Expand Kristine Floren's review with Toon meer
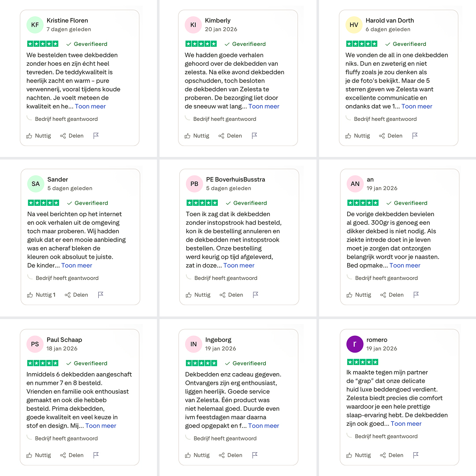 [x=90, y=106]
